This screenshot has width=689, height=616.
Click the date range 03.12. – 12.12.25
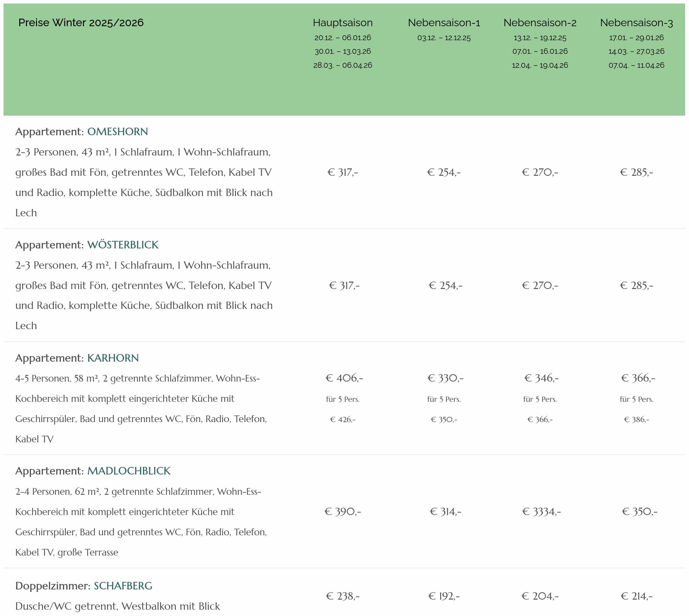pos(444,38)
